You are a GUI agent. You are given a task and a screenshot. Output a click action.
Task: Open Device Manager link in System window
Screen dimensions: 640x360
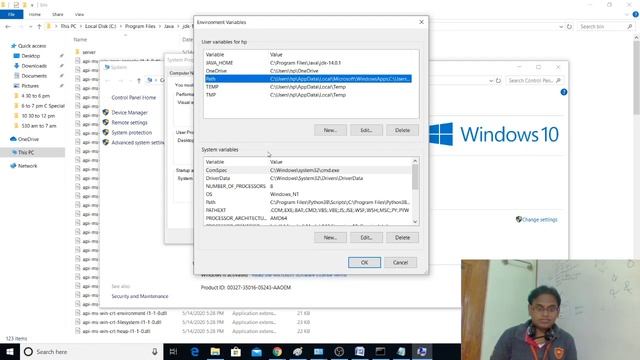click(x=129, y=112)
